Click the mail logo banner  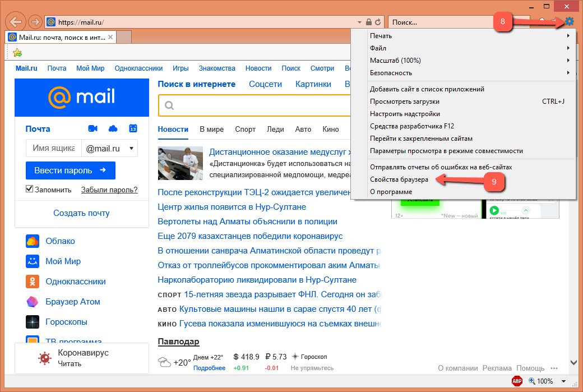point(82,98)
